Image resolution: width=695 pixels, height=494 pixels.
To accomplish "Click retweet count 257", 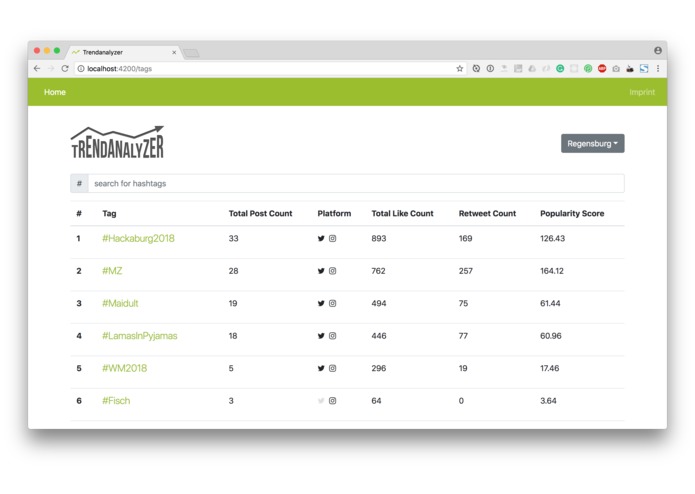I will pos(466,271).
